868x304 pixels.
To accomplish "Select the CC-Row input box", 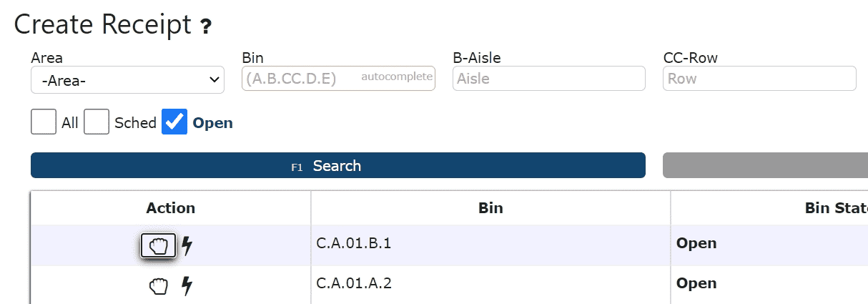I will tap(759, 78).
